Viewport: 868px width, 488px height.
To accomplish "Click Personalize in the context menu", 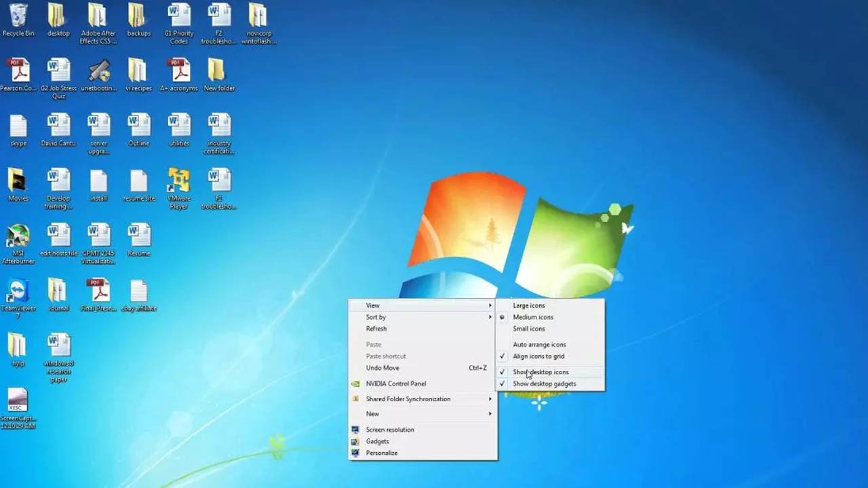I will 382,453.
